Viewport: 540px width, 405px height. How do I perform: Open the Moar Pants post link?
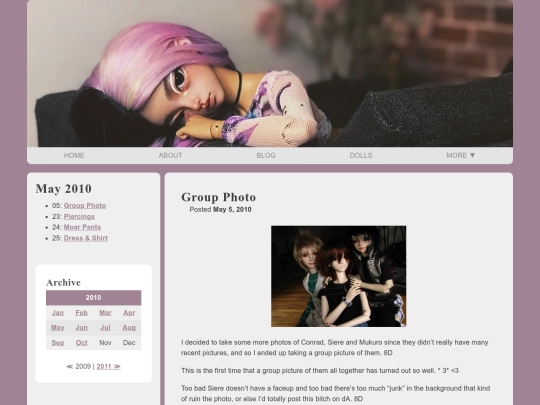(82, 227)
